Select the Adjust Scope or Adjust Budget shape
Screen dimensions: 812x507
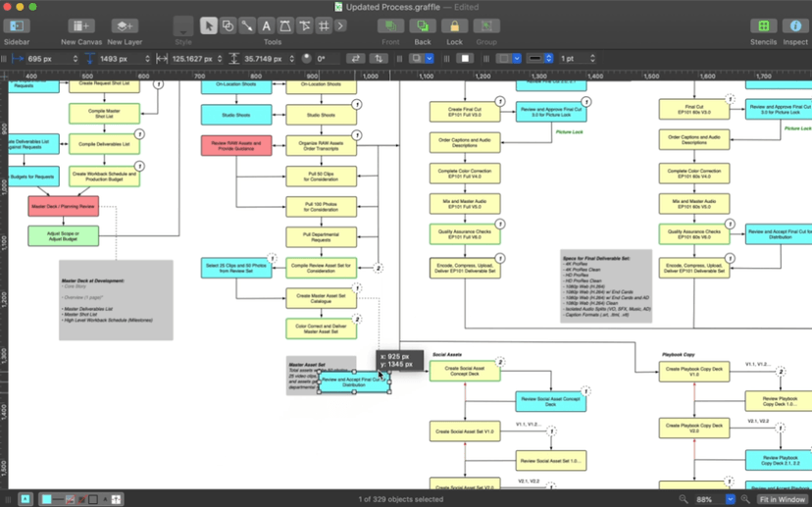pyautogui.click(x=63, y=236)
